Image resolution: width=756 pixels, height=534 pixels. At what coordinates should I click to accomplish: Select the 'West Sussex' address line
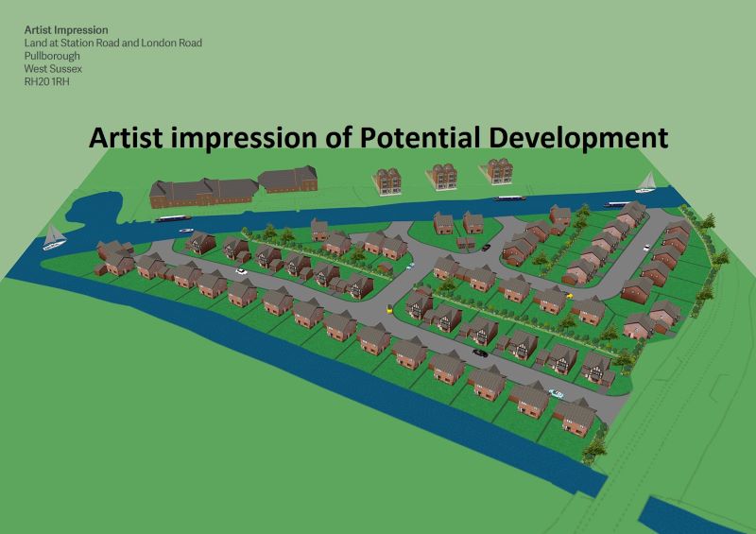(53, 68)
